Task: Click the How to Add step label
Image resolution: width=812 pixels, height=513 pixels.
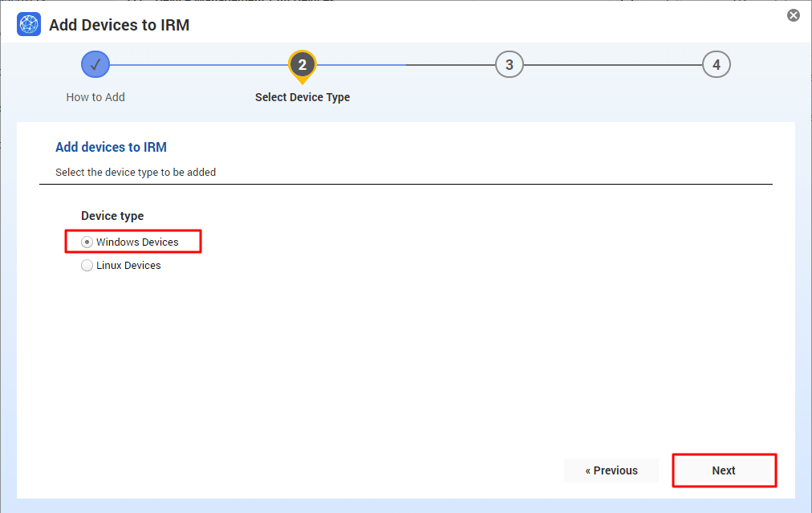Action: pos(95,96)
